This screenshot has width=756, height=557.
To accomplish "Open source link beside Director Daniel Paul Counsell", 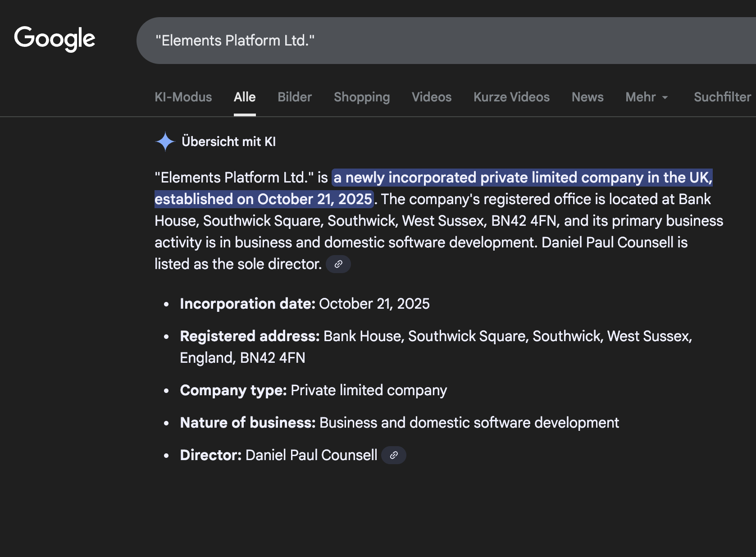I will [x=394, y=455].
